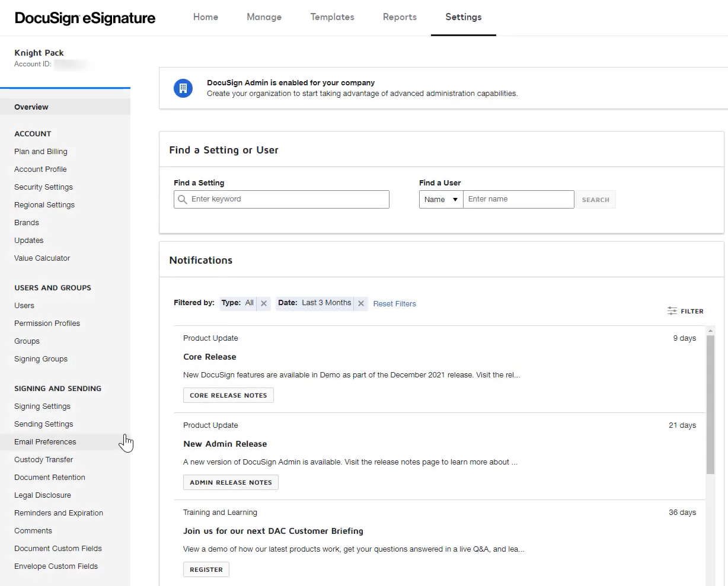Click the DocuSign eSignature logo
The height and width of the screenshot is (586, 728).
[85, 18]
